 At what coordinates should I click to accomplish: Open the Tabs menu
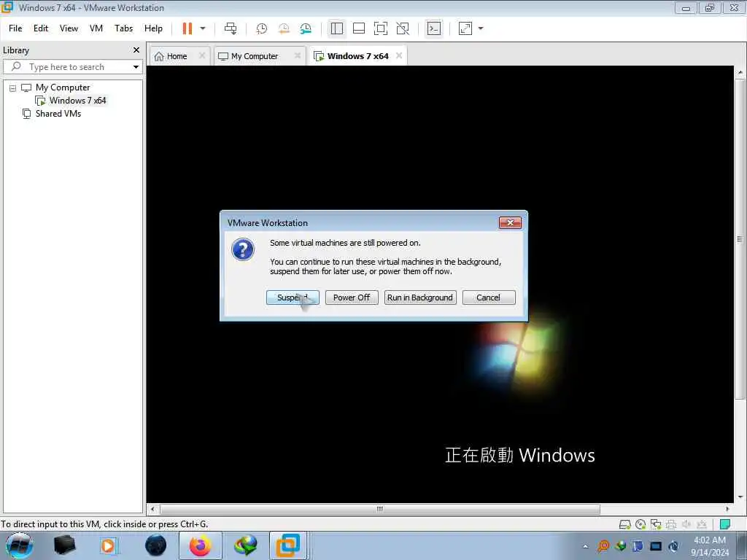point(124,28)
